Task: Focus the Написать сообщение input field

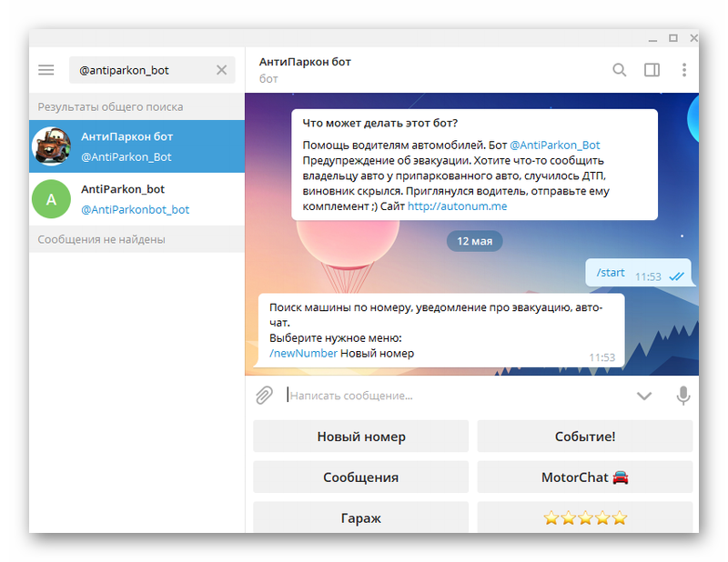Action: pos(458,396)
